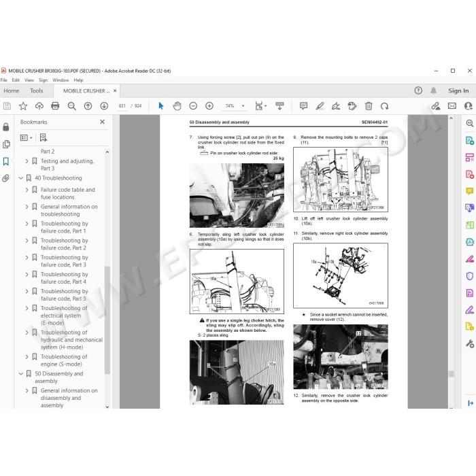Go to next page arrow icon
Screen dimensions: 476x476
[104, 106]
